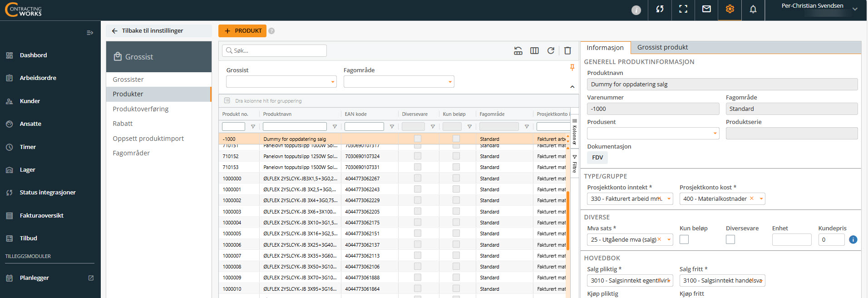Toggle the orange pin for the filter panel
The image size is (868, 298).
click(572, 68)
